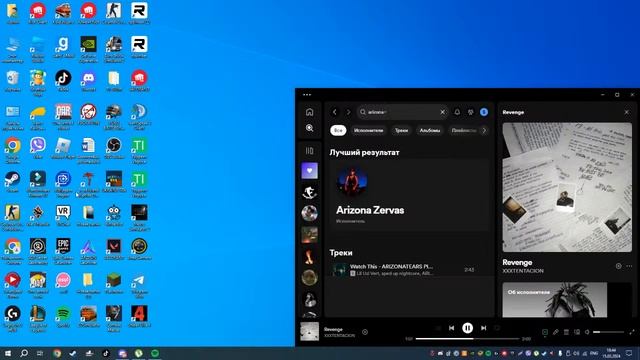Select the TikTok desktop icon
640x360 pixels.
coord(63,80)
